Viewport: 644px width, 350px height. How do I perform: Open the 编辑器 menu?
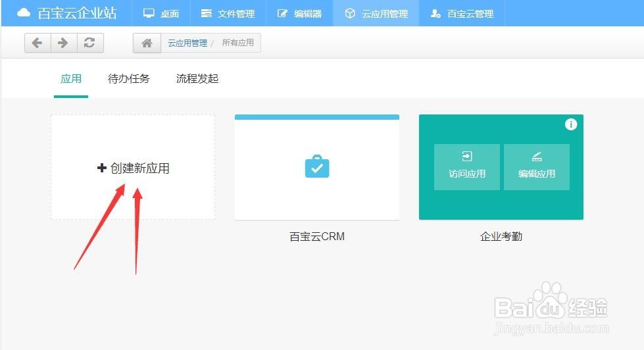[x=299, y=14]
